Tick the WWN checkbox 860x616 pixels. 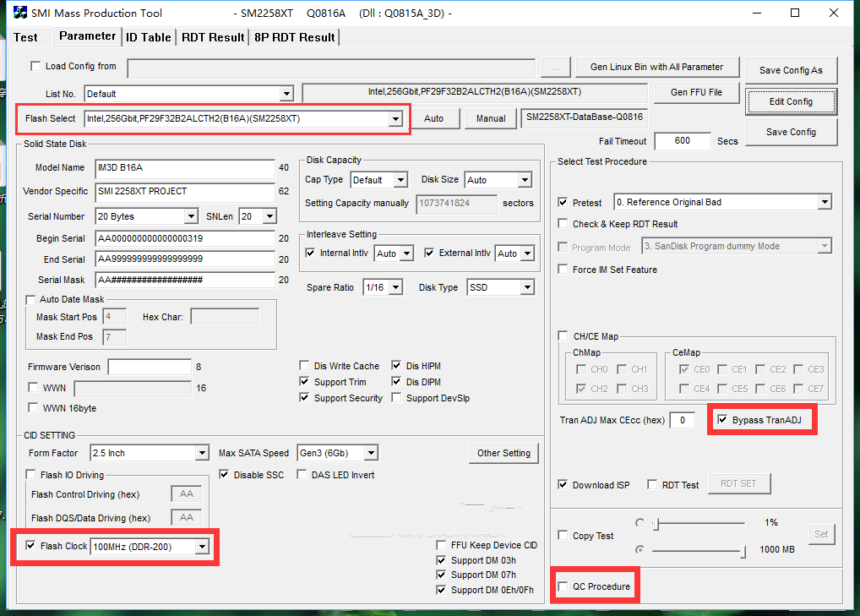click(x=33, y=387)
